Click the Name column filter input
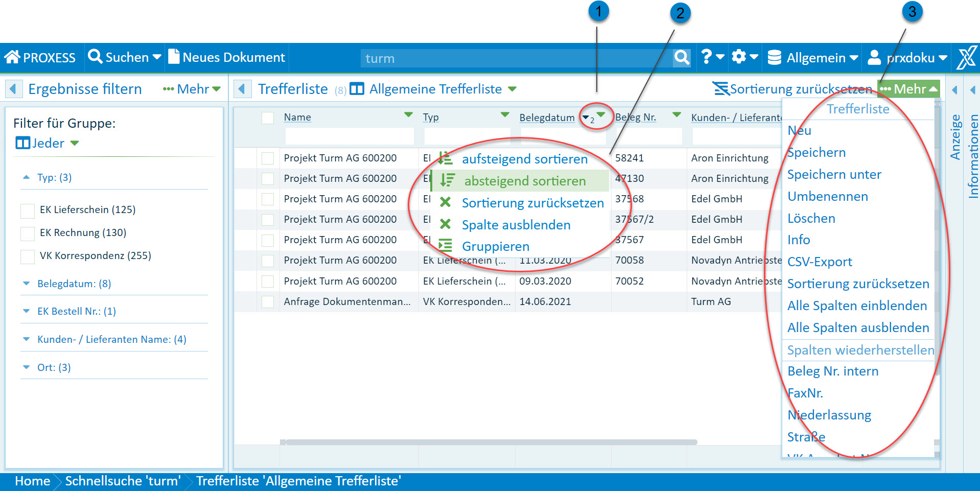Image resolution: width=980 pixels, height=491 pixels. 349,136
